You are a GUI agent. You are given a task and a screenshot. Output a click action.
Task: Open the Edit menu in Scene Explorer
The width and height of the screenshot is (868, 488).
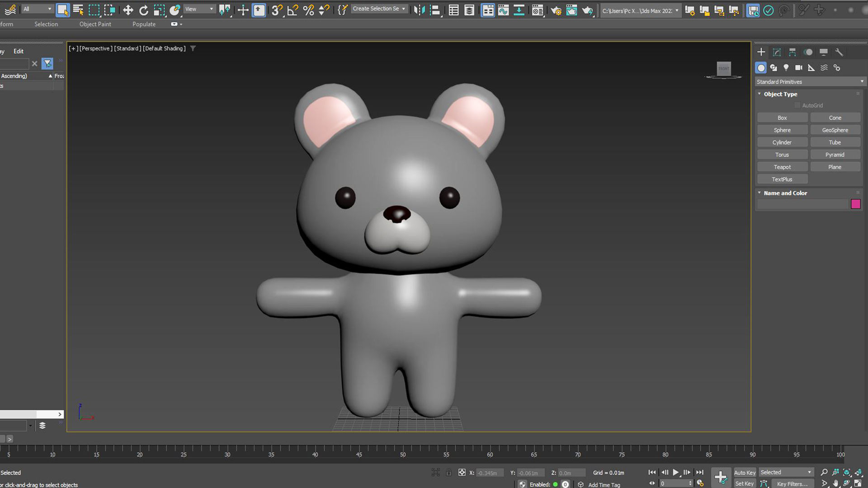(x=19, y=51)
